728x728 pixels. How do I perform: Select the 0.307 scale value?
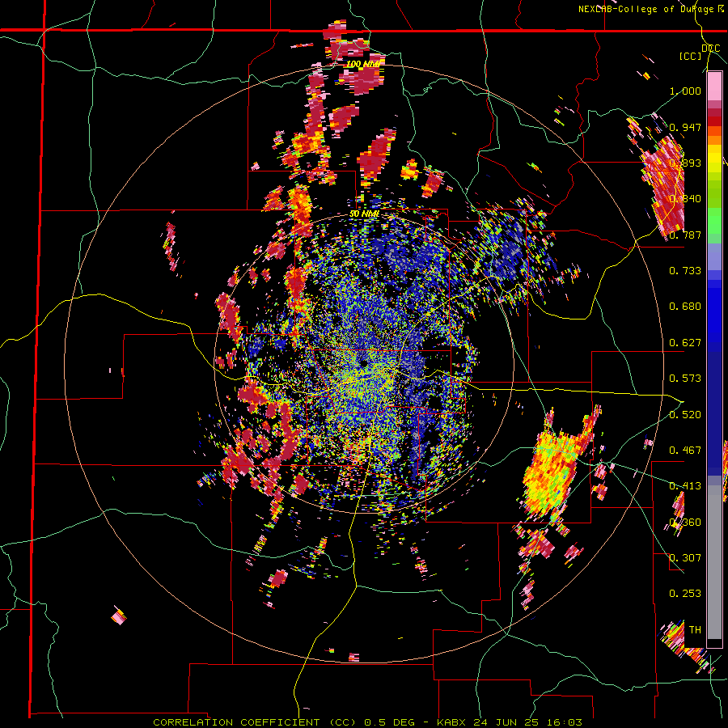pyautogui.click(x=685, y=558)
